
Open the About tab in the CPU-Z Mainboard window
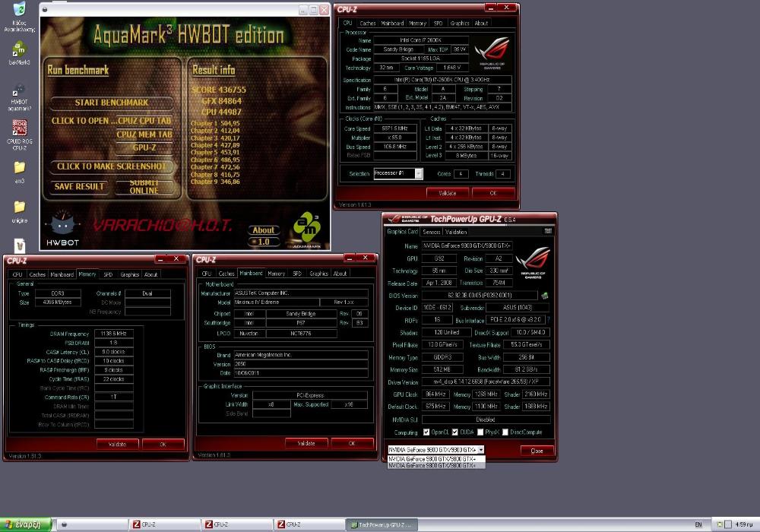[x=340, y=274]
